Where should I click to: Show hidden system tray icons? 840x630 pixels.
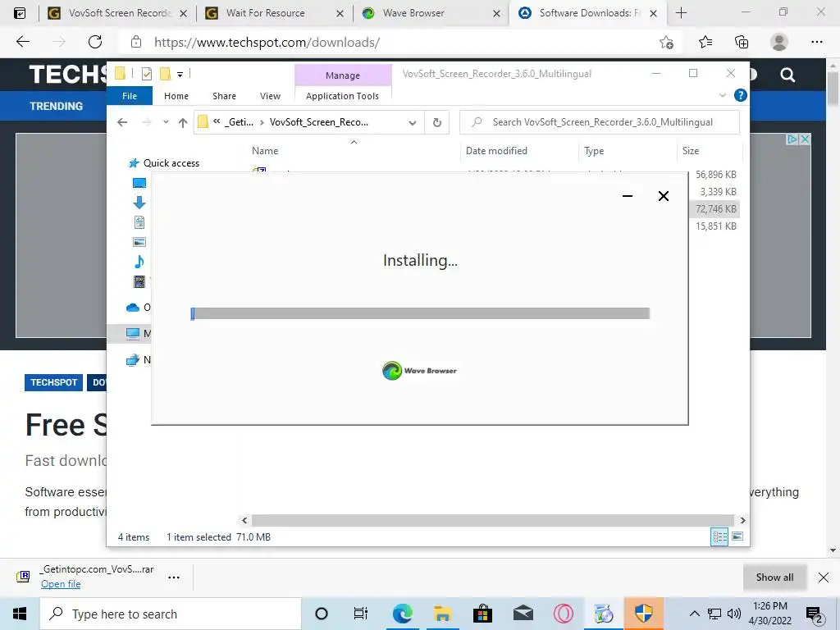[x=694, y=614]
